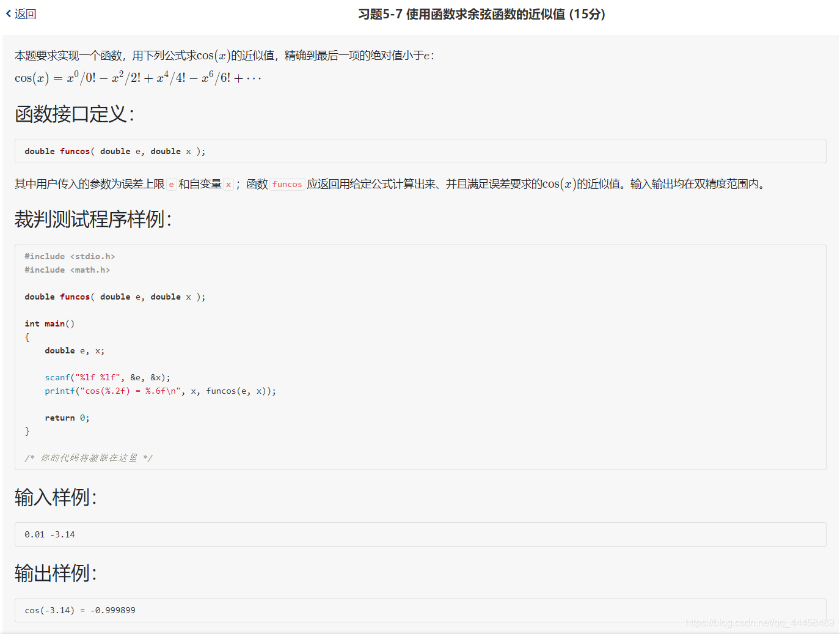Click the line #include <math.h>

(67, 270)
